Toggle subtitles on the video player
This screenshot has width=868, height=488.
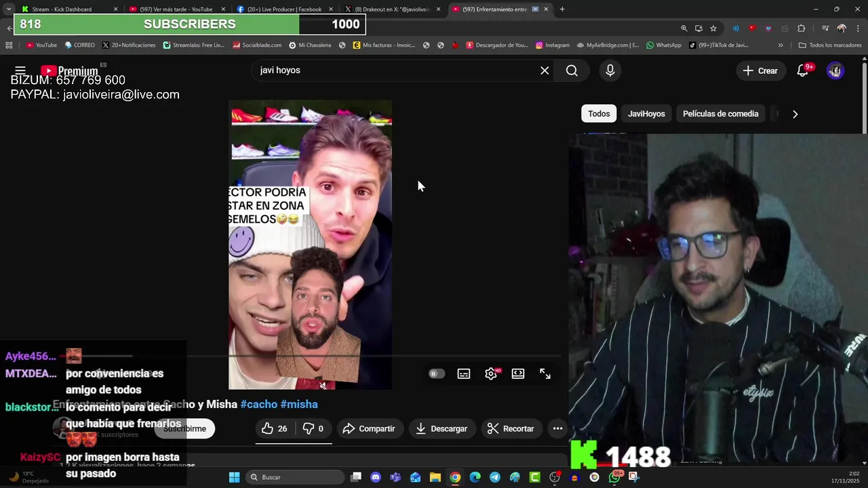pyautogui.click(x=464, y=373)
